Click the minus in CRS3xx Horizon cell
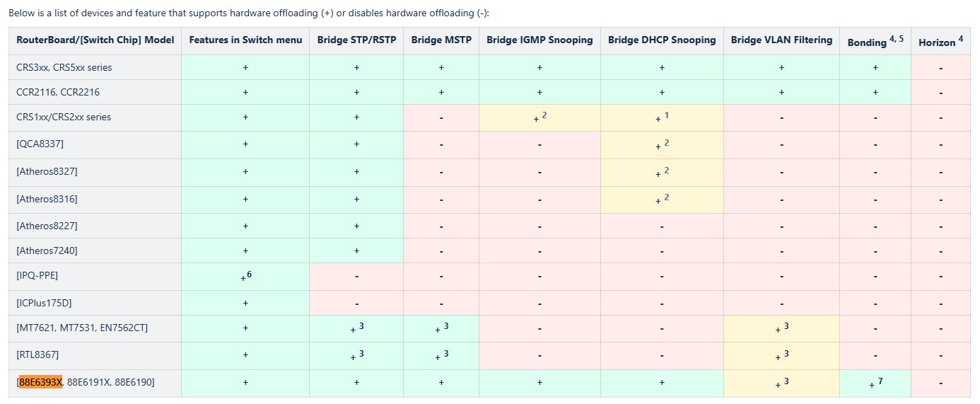 coord(941,68)
